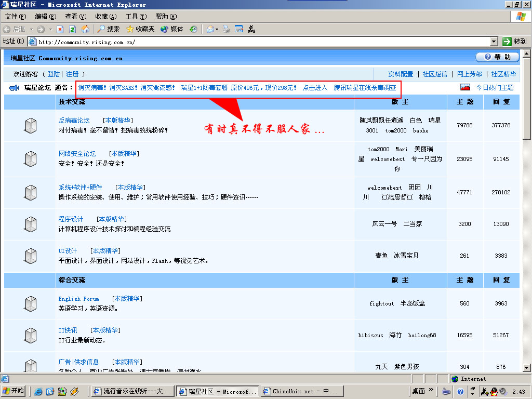Open 本版精华 link next to UI设计
Viewport: 532px width, 399px height.
[x=105, y=251]
